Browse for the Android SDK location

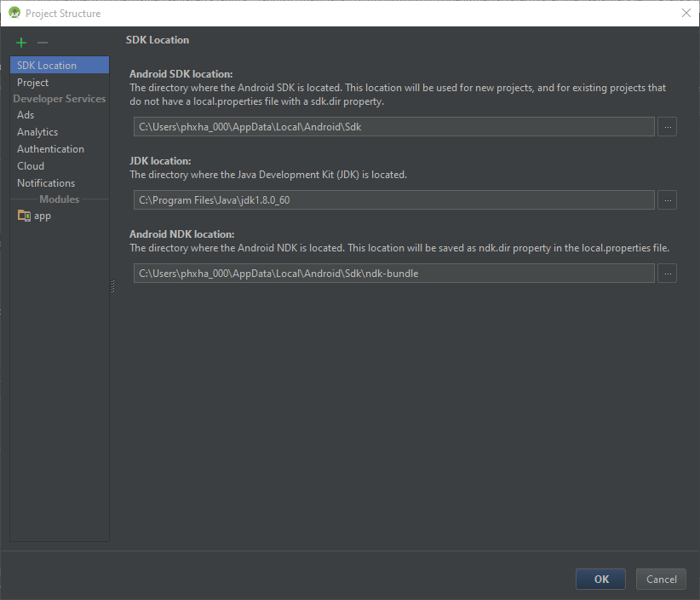[668, 127]
